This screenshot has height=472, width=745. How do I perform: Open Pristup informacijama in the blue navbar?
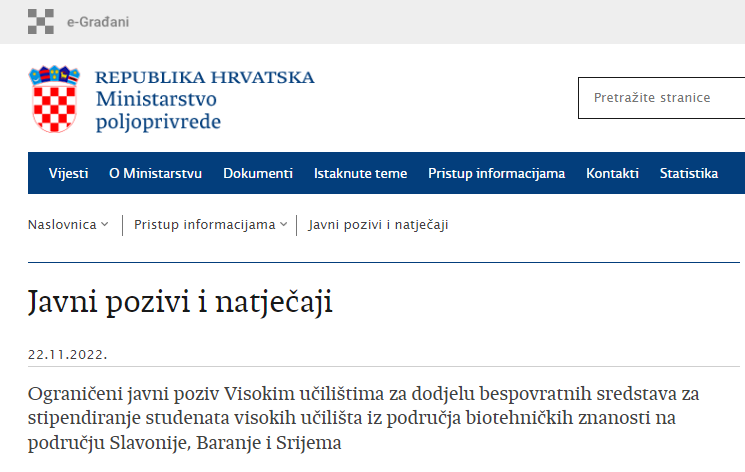(496, 173)
